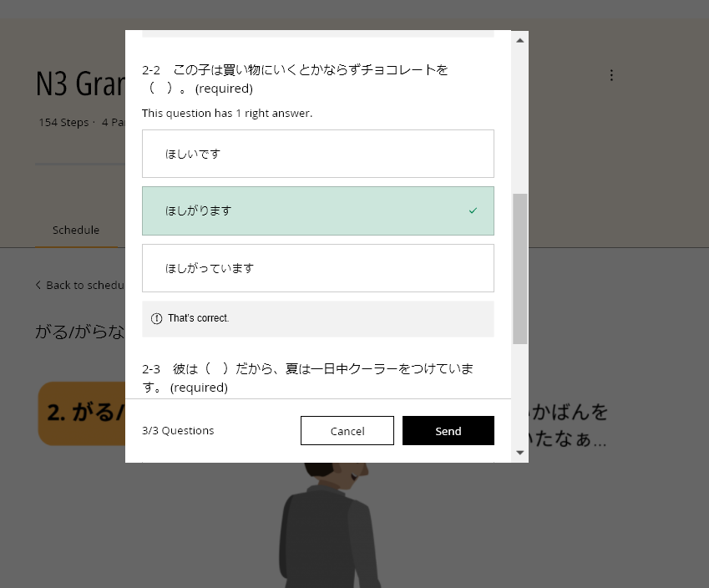Open the three-dot more options menu

click(x=611, y=75)
